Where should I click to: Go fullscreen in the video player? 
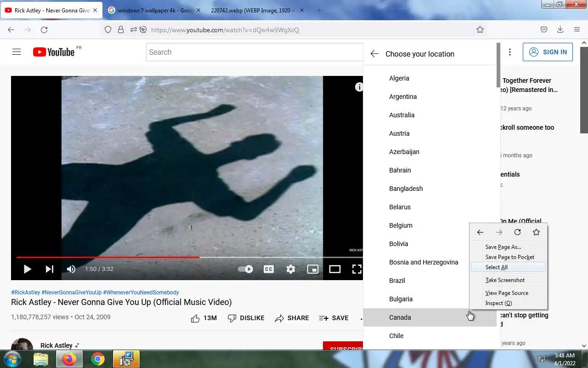tap(357, 269)
